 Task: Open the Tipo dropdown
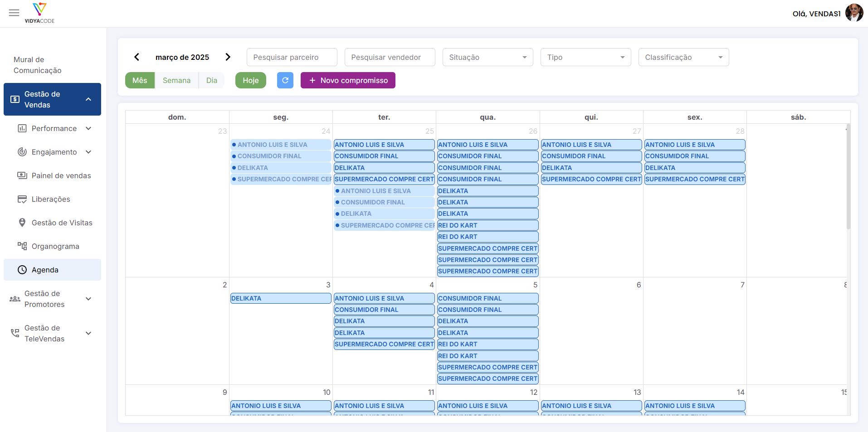[586, 57]
